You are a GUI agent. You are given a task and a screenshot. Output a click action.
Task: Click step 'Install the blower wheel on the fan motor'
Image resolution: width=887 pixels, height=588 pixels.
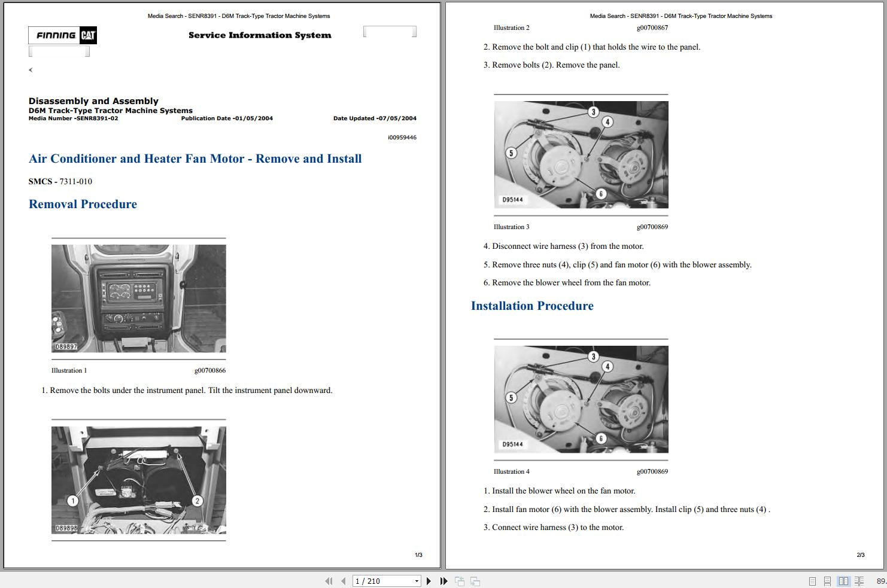pyautogui.click(x=560, y=491)
